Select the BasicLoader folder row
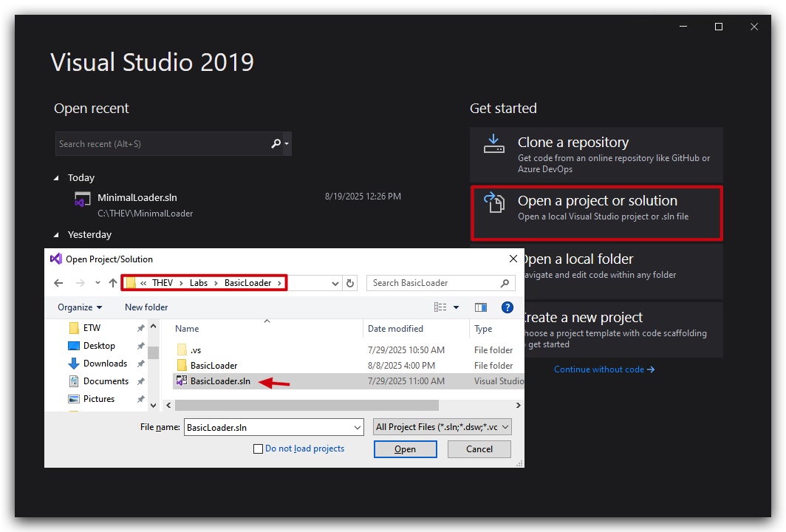The height and width of the screenshot is (532, 786). click(x=349, y=366)
